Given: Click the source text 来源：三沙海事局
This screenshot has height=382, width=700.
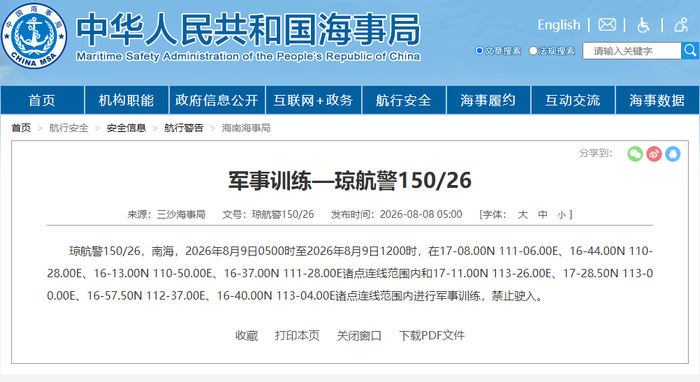Looking at the screenshot, I should (x=166, y=215).
